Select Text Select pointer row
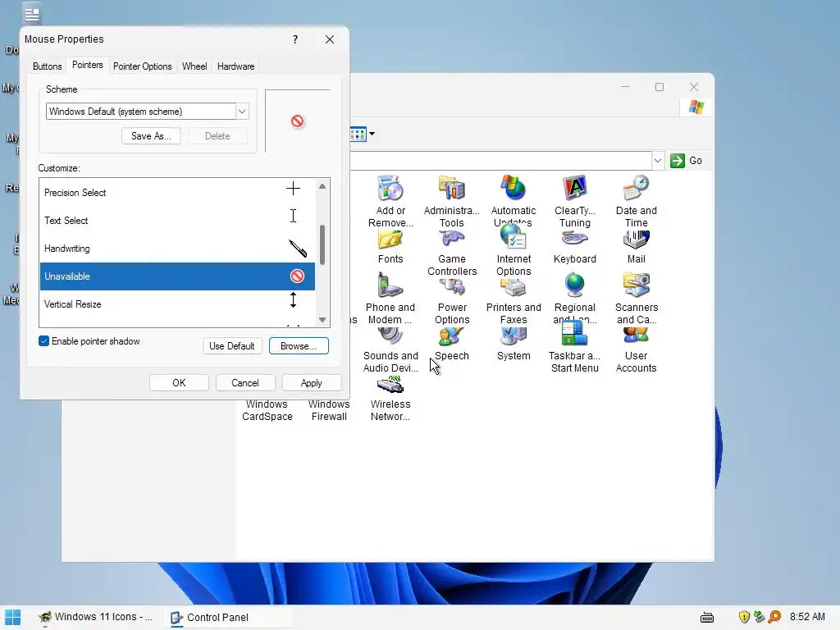Image resolution: width=840 pixels, height=630 pixels. (177, 221)
